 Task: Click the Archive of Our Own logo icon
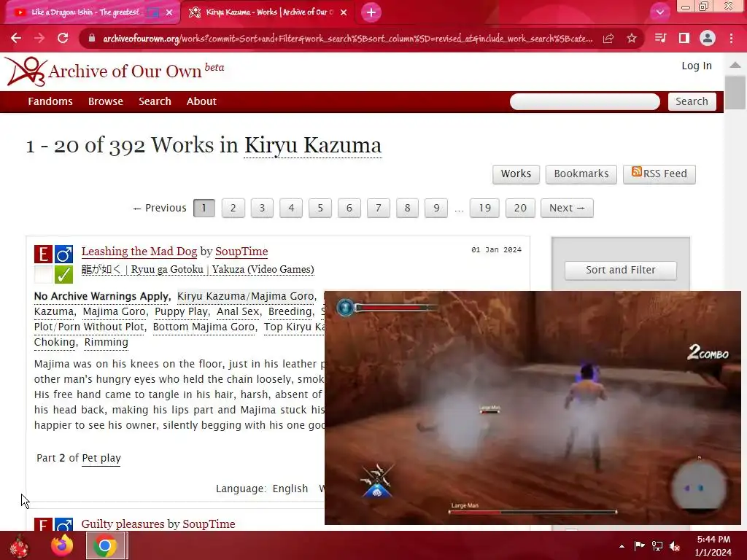(26, 71)
